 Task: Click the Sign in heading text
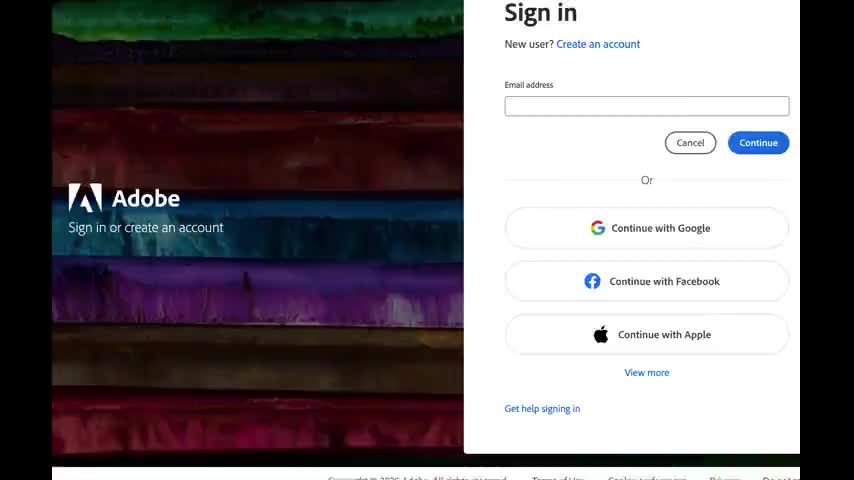point(540,13)
